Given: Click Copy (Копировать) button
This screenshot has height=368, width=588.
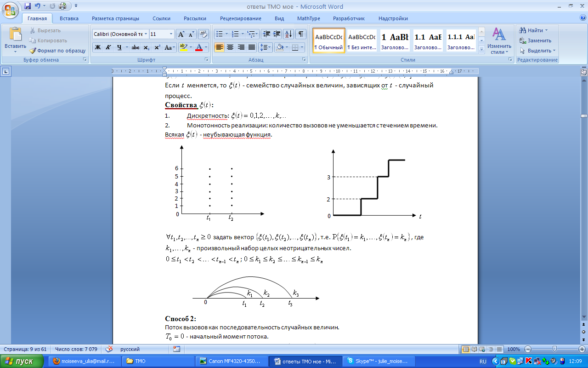Looking at the screenshot, I should (x=48, y=40).
